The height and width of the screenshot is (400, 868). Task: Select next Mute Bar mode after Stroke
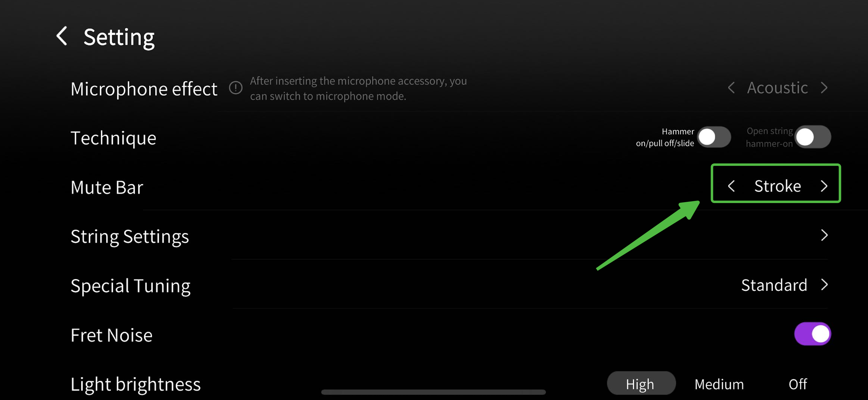coord(824,186)
